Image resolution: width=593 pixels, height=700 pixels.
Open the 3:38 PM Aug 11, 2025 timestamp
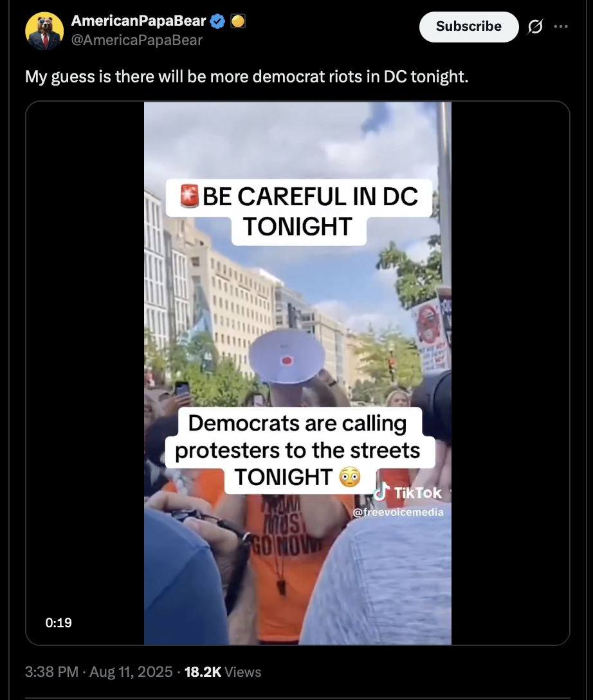pyautogui.click(x=98, y=672)
